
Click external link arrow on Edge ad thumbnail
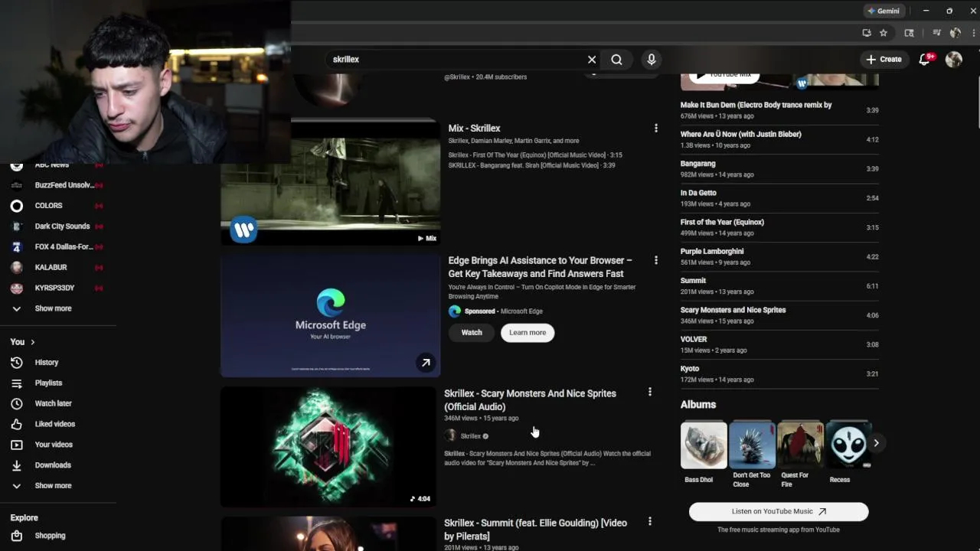(x=426, y=363)
